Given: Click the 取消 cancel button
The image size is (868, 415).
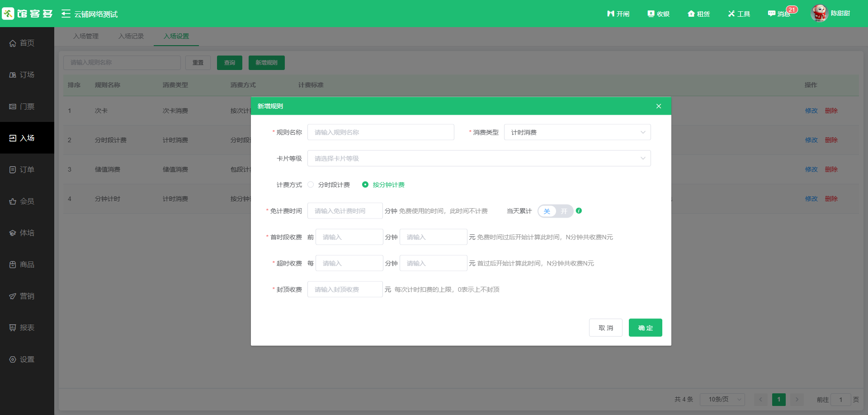Looking at the screenshot, I should click(605, 328).
